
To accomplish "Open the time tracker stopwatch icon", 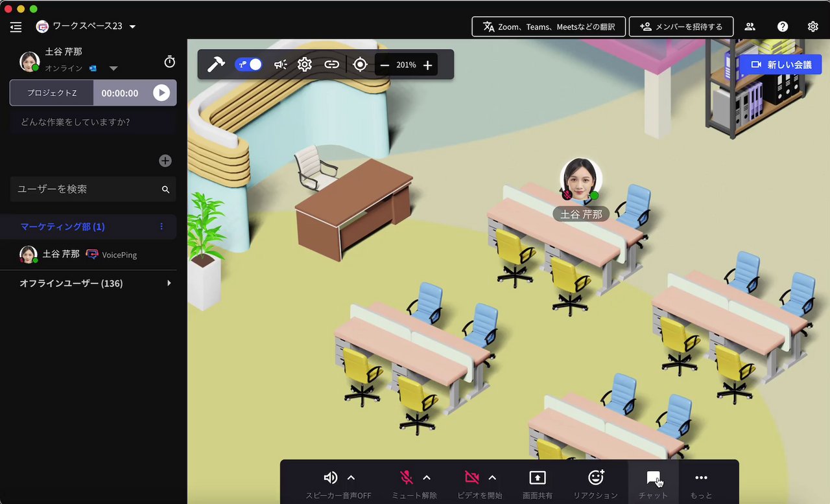I will (x=169, y=62).
